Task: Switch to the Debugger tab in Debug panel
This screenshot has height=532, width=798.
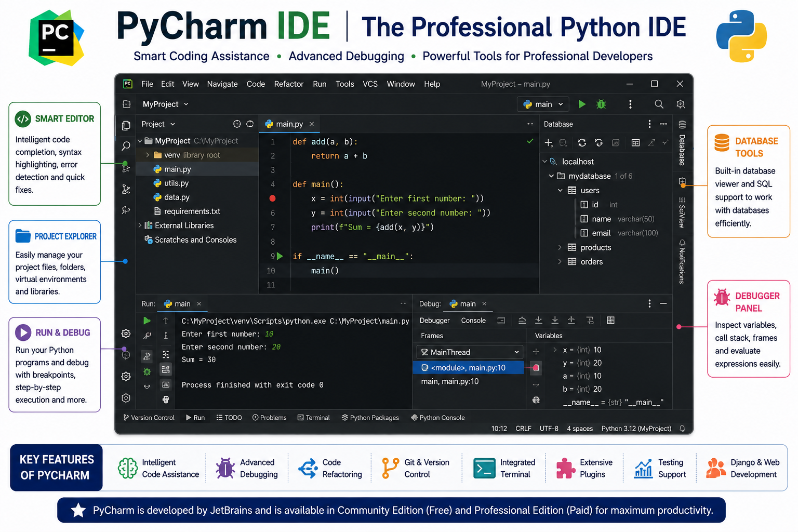Action: (x=435, y=321)
